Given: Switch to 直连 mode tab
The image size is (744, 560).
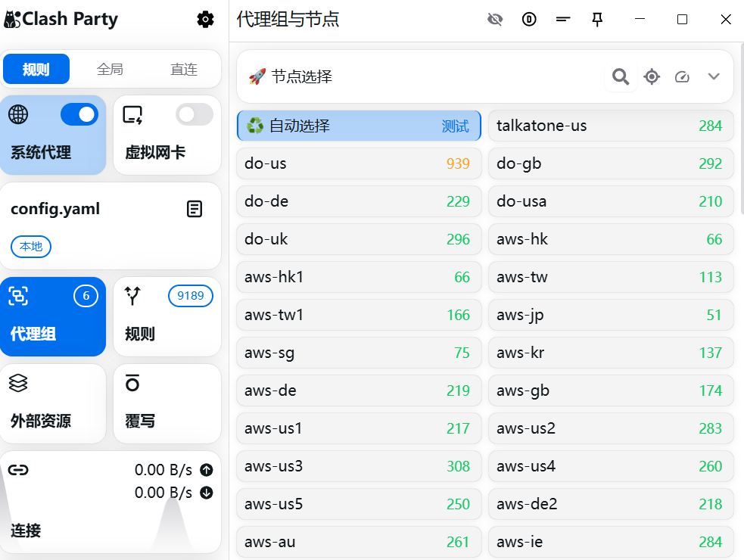Looking at the screenshot, I should [x=184, y=70].
